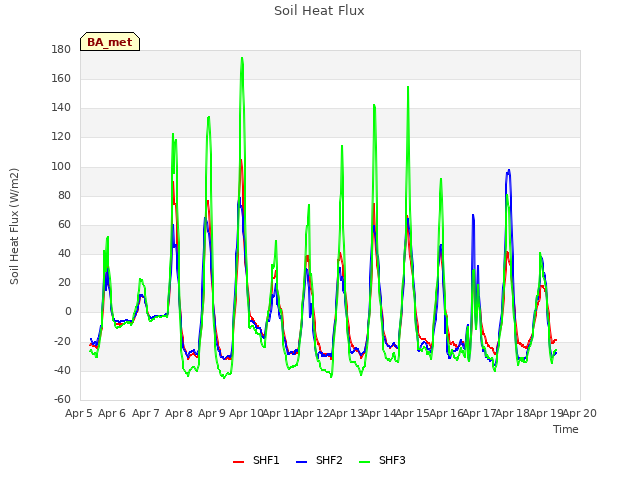Click the -40 y-axis tick label
This screenshot has width=640, height=480.
[62, 371]
